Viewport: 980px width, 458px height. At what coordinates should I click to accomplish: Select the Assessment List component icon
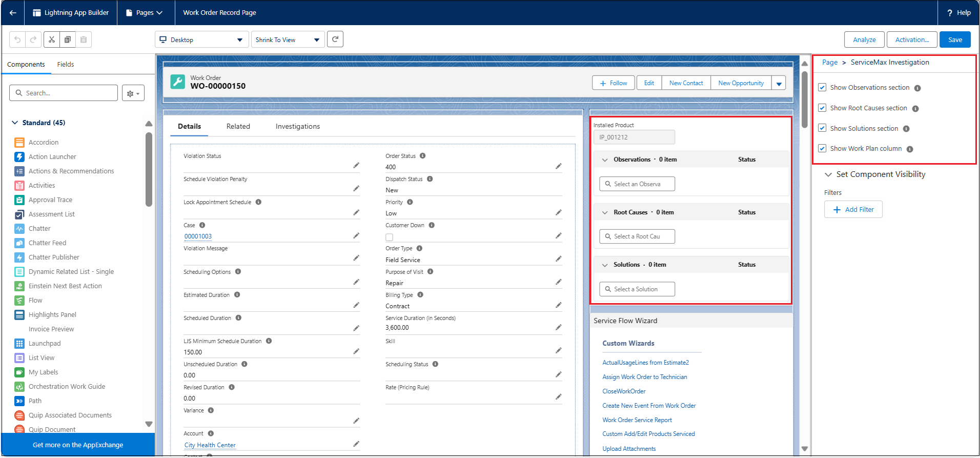point(19,214)
